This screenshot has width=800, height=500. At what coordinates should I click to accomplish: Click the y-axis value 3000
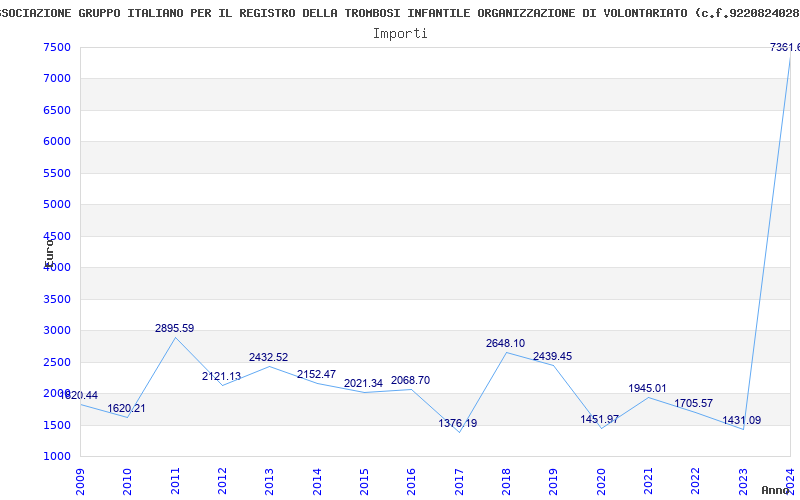click(x=57, y=331)
